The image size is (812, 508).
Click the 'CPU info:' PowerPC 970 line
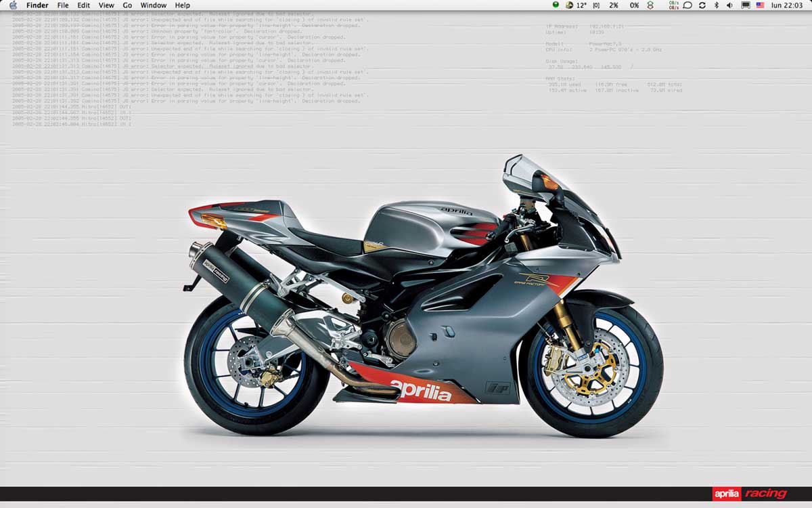click(604, 49)
